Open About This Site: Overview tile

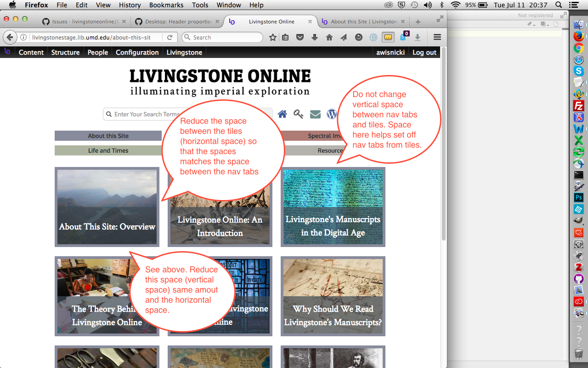pos(107,207)
